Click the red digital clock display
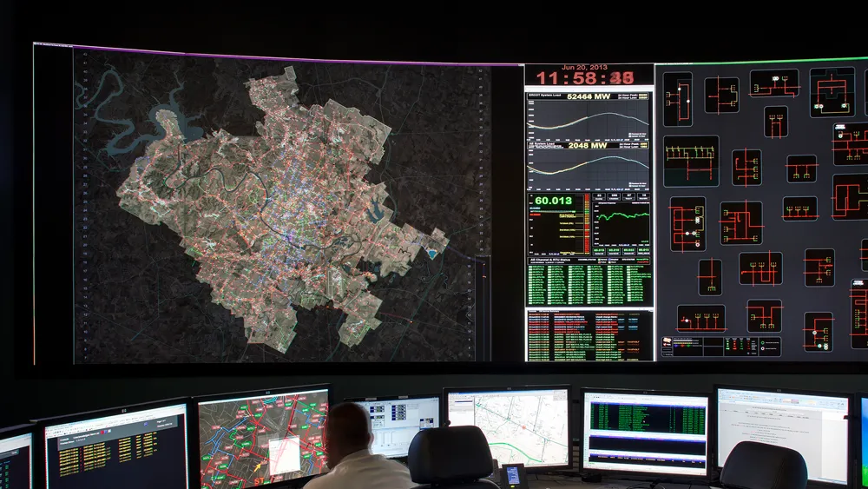Image resolution: width=868 pixels, height=489 pixels. point(585,77)
